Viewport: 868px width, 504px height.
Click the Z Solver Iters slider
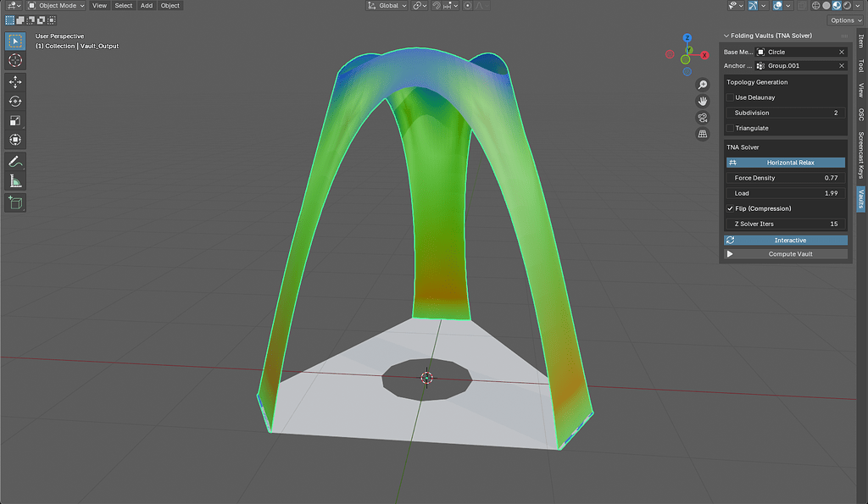pos(786,224)
